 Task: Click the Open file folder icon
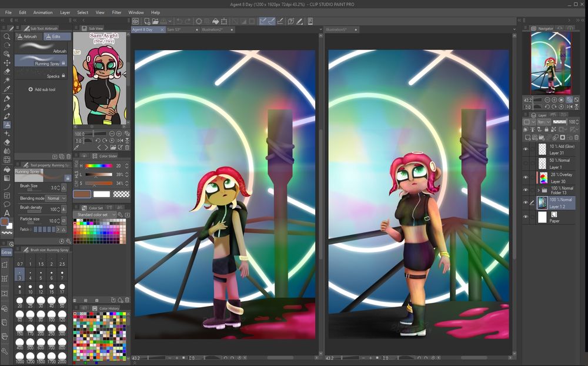coord(155,21)
